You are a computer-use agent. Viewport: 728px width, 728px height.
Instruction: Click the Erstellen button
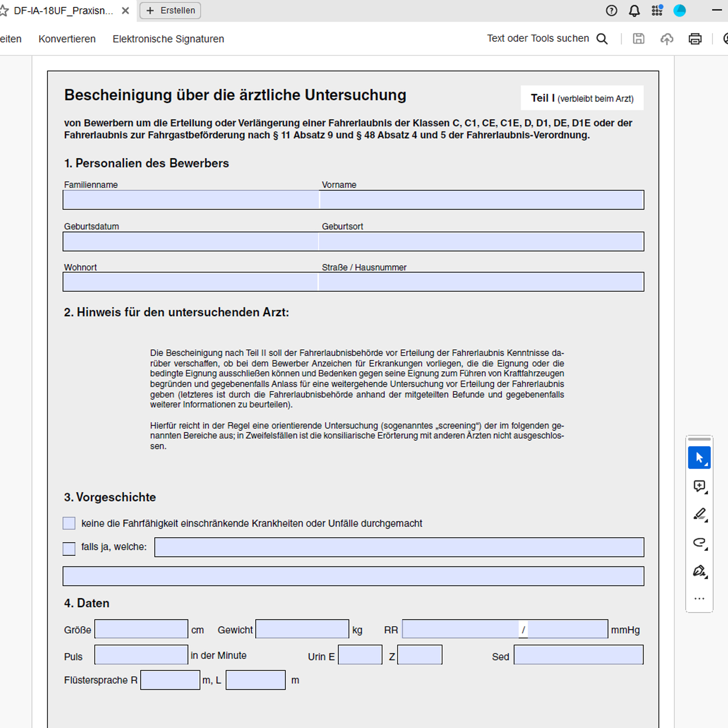pyautogui.click(x=170, y=11)
